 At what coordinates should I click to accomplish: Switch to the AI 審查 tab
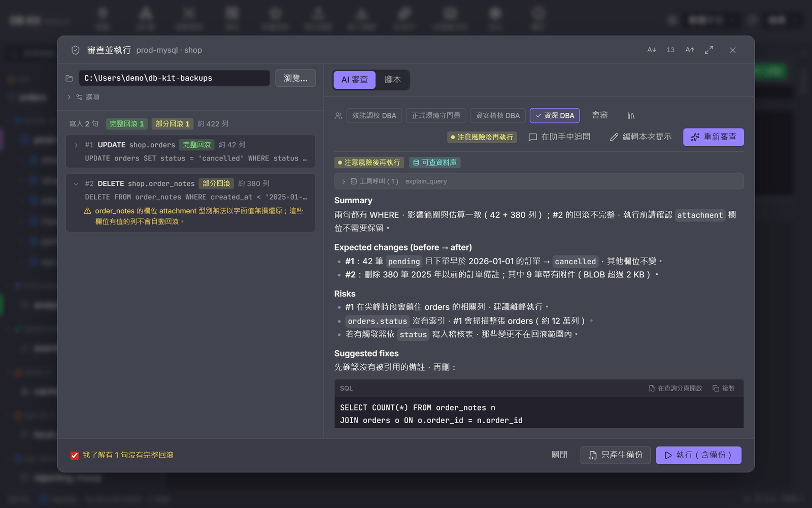(354, 80)
